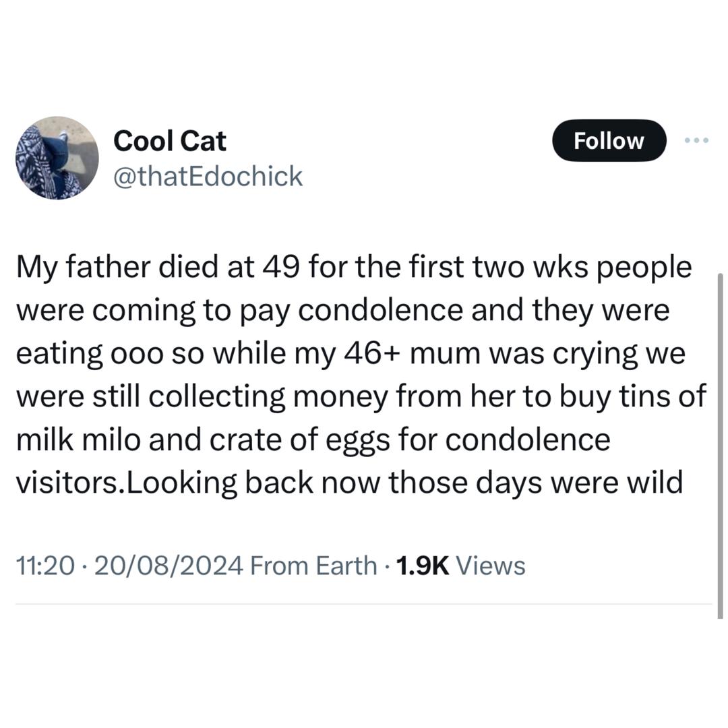
Task: Visit the @thatEdochick handle link
Action: (x=208, y=177)
